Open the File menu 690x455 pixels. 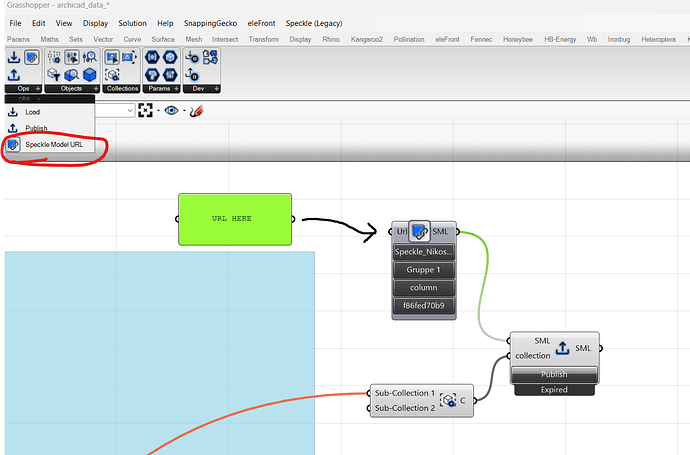coord(15,23)
